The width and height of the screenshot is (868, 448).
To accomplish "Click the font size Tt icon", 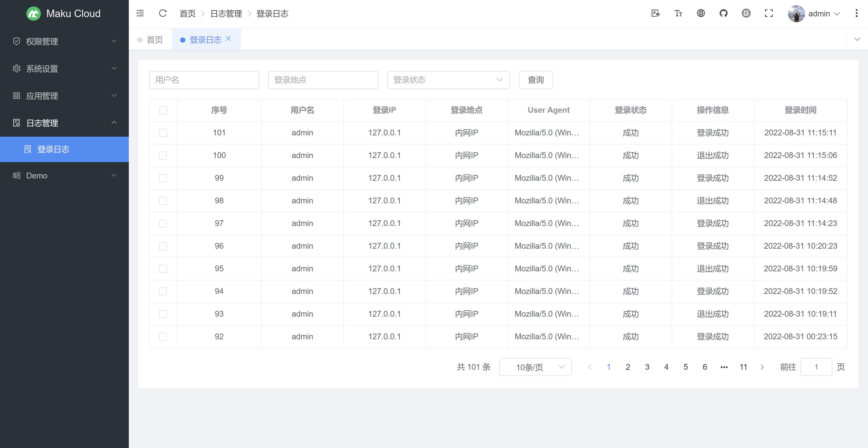I will point(678,14).
